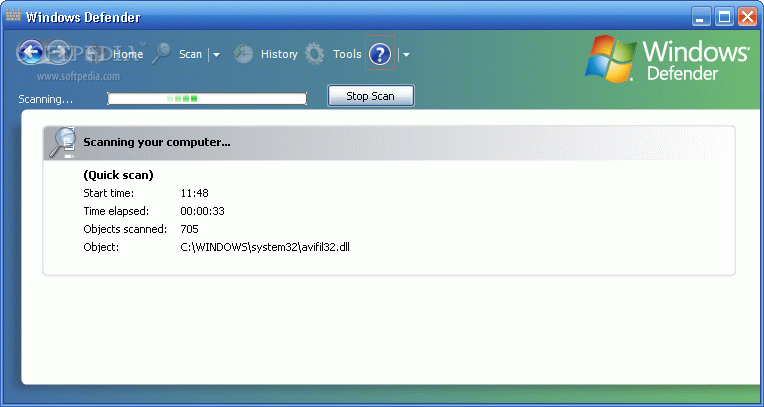Expand the Scan options dropdown arrow
The width and height of the screenshot is (764, 407).
[x=216, y=55]
